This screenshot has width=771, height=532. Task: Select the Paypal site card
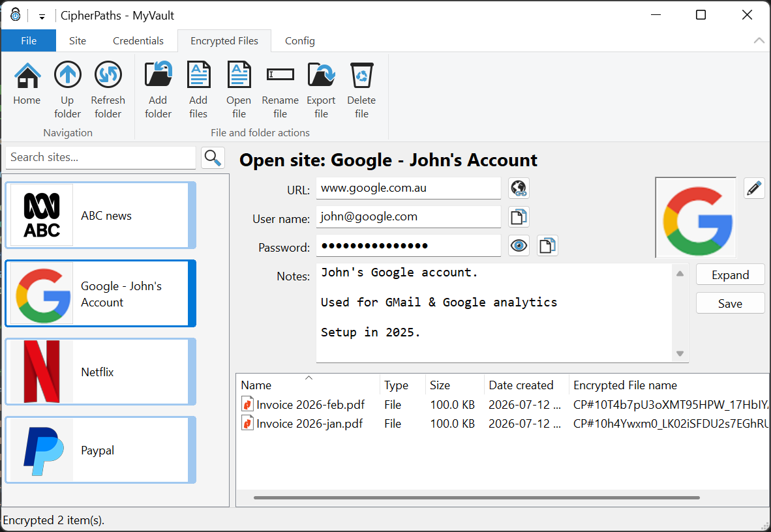click(100, 450)
